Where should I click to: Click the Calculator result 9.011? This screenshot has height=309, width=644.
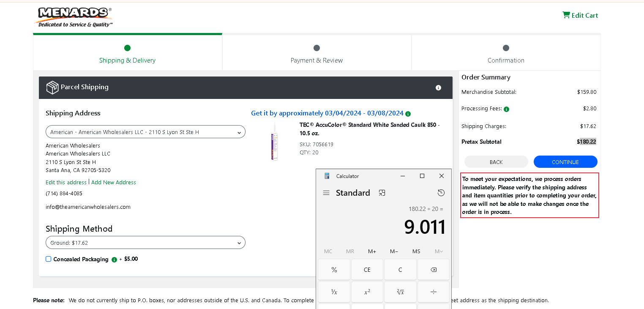[425, 227]
